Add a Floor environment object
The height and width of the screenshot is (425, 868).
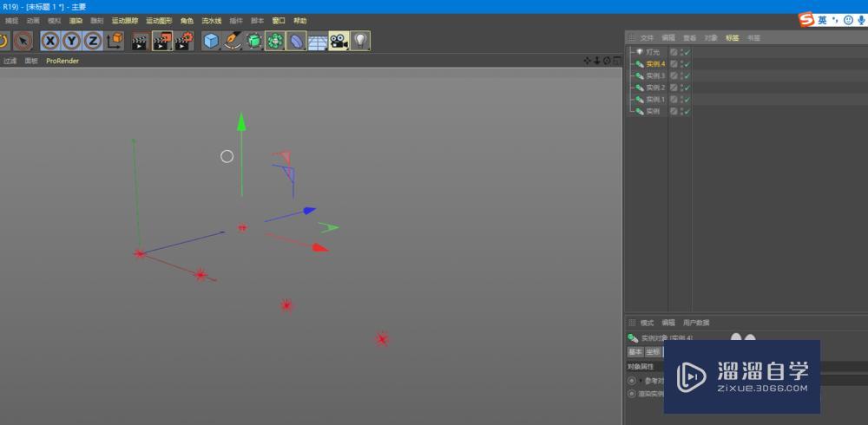pos(318,41)
